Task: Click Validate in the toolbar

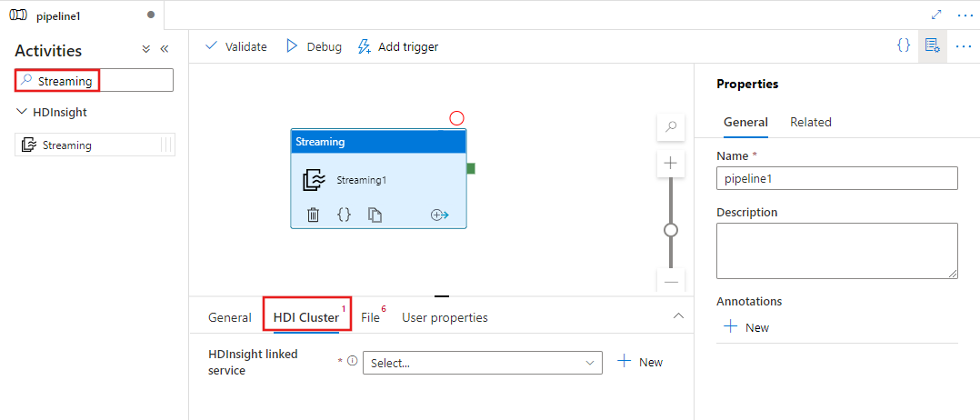Action: tap(236, 46)
